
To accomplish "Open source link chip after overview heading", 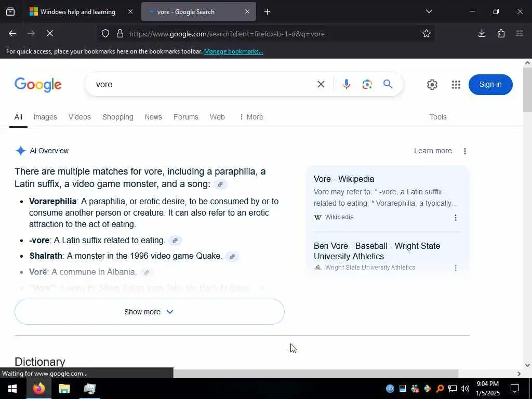I will [x=220, y=184].
